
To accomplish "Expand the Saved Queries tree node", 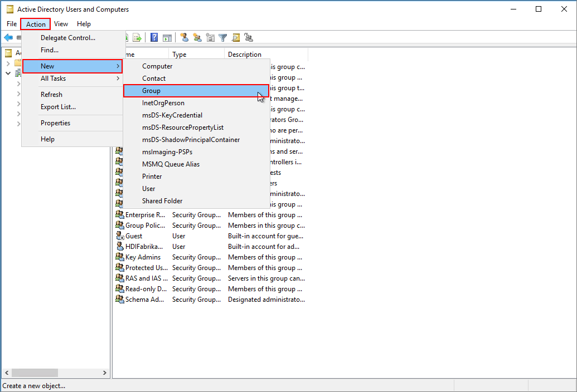I will pyautogui.click(x=7, y=63).
